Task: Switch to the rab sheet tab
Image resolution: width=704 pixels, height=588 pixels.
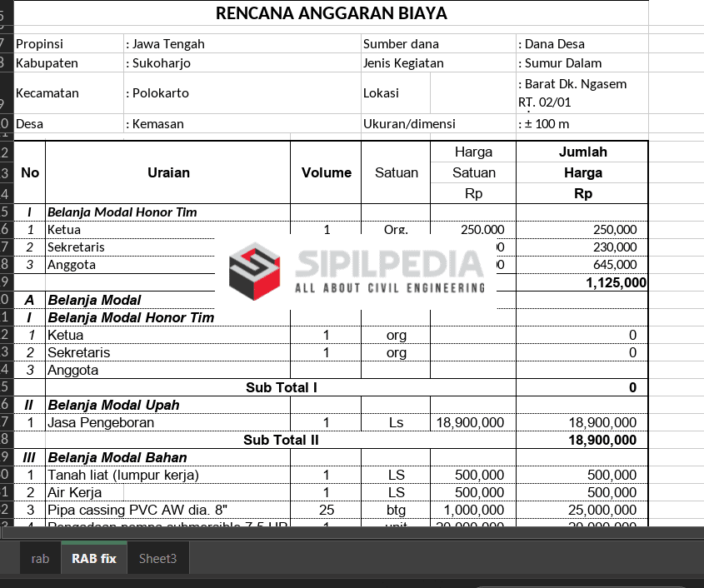Action: (40, 559)
